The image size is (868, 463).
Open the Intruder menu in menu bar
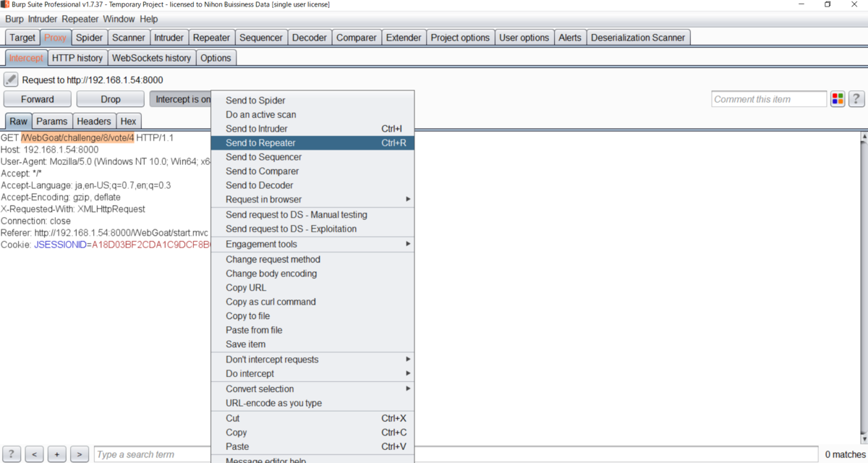43,19
